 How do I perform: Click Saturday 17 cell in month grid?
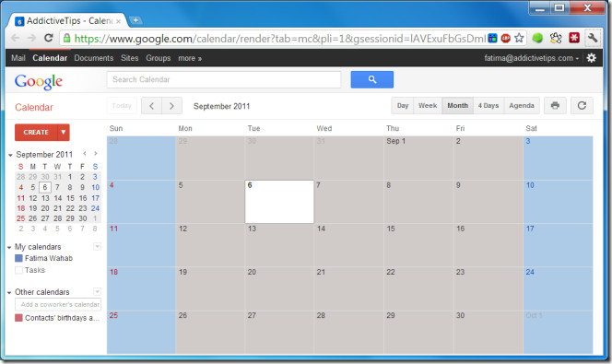point(558,245)
